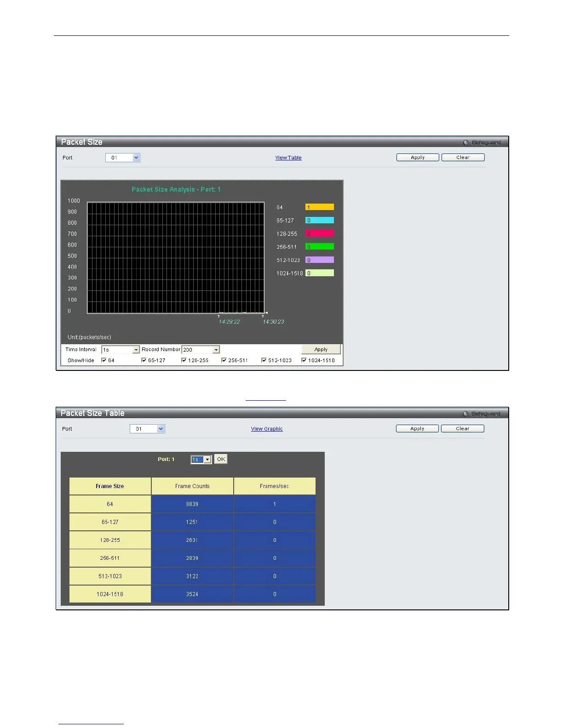Click the View Table link

click(x=288, y=158)
